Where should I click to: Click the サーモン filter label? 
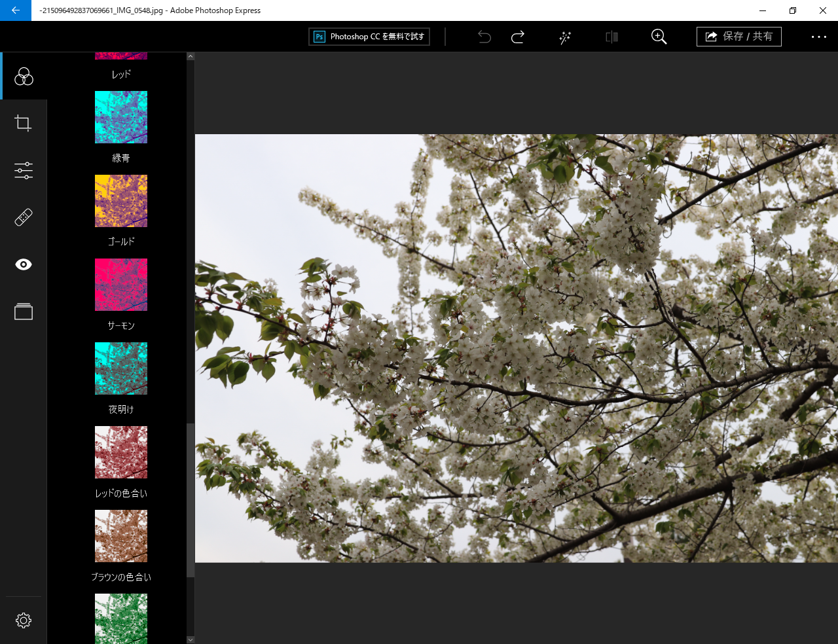click(121, 326)
